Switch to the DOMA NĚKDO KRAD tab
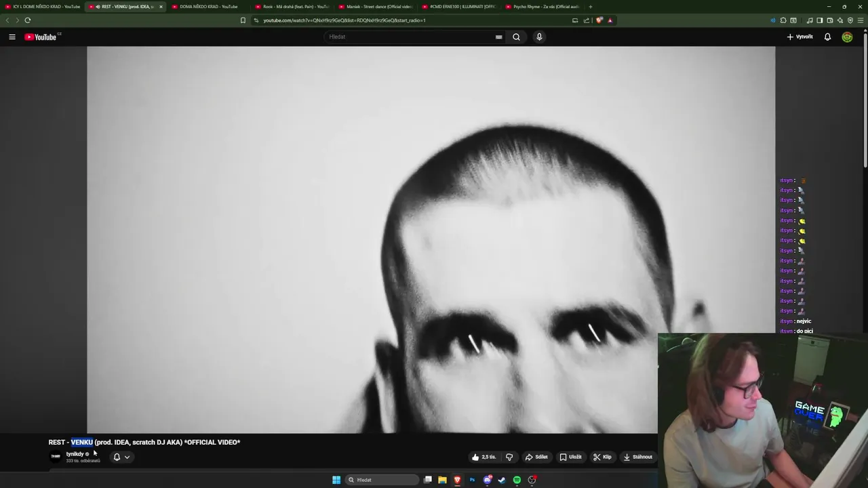 [209, 7]
